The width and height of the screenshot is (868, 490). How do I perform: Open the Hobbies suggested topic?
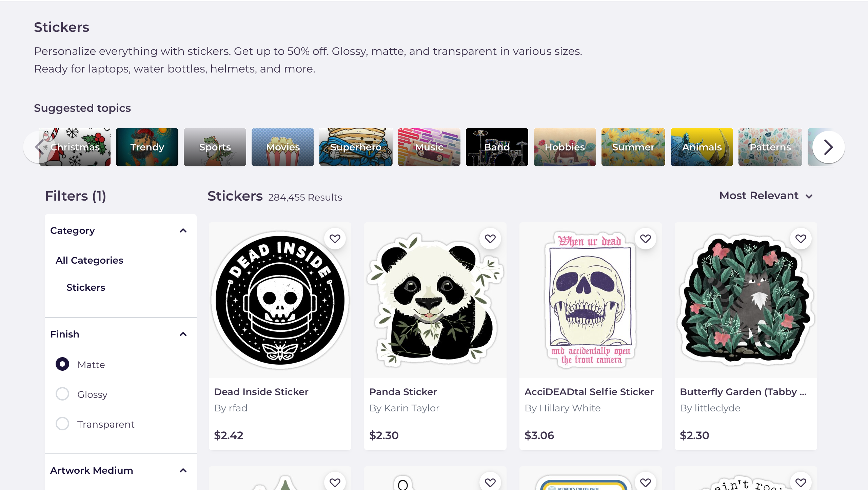[x=565, y=147]
